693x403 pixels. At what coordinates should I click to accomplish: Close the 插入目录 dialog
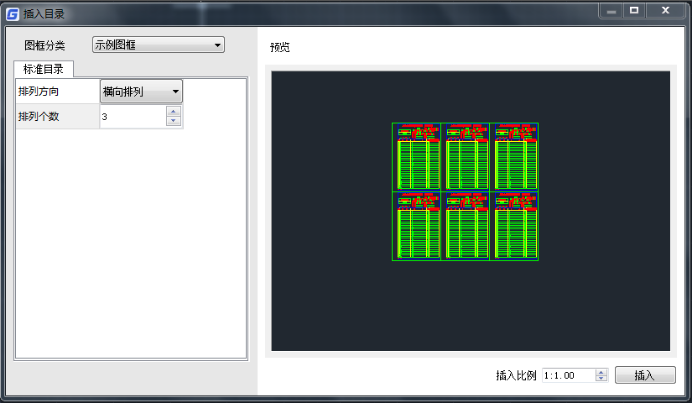[x=664, y=11]
